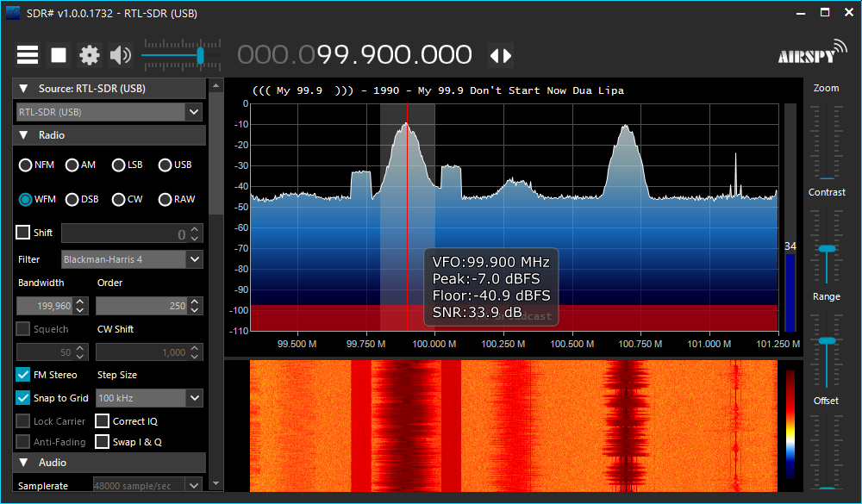Click the frequency tuning arrows icon
Viewport: 862px width, 504px height.
(x=501, y=55)
